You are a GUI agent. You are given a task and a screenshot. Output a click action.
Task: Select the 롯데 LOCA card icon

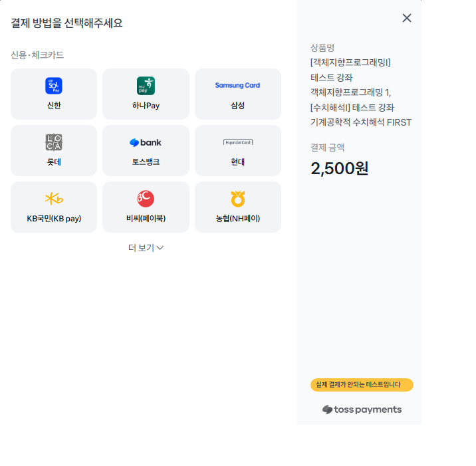[x=54, y=142]
